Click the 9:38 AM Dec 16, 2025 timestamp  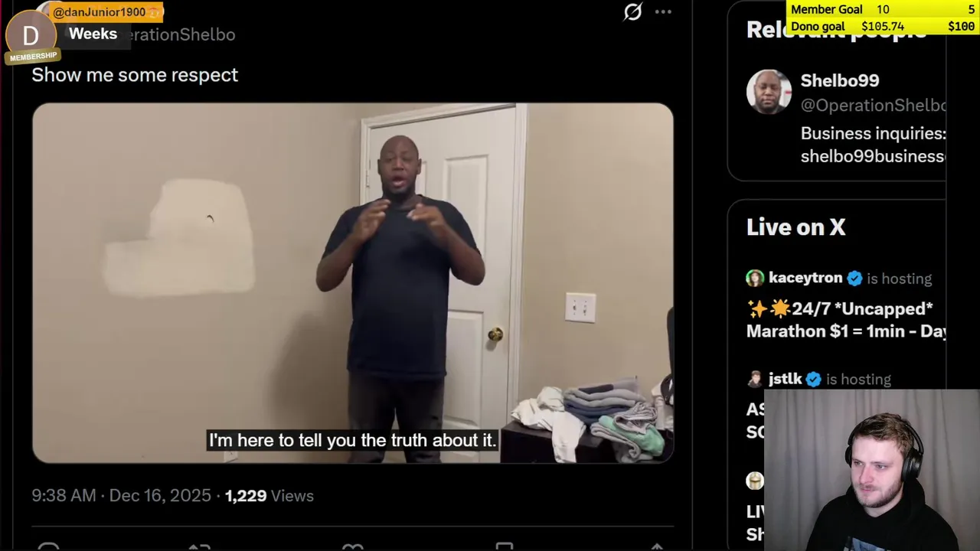[121, 496]
